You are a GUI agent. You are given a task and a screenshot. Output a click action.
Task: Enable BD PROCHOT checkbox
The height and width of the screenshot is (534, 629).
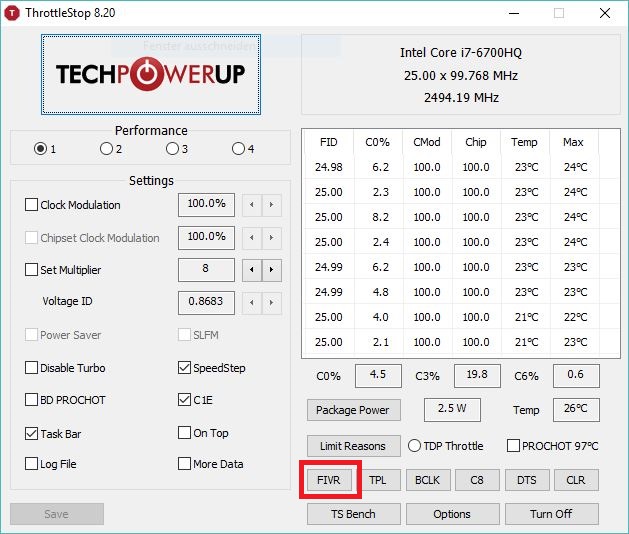32,400
